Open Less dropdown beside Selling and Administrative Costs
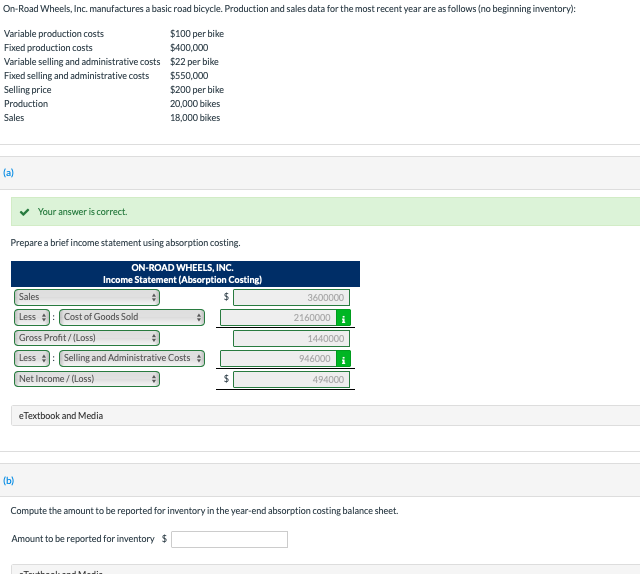The image size is (640, 574). 32,358
